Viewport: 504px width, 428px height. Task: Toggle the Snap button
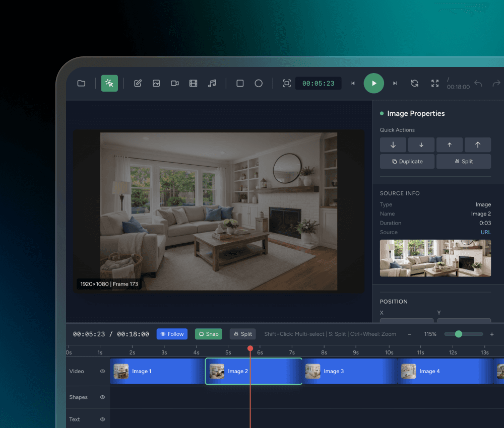pyautogui.click(x=209, y=334)
